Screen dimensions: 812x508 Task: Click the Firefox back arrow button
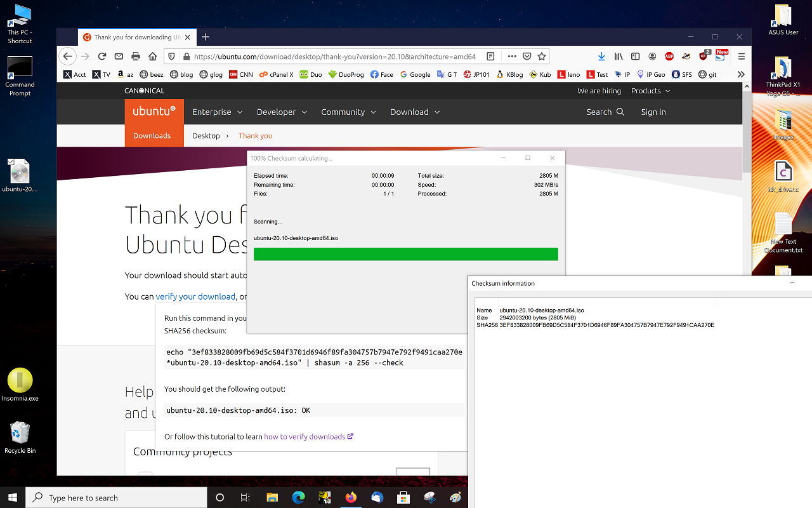point(68,57)
